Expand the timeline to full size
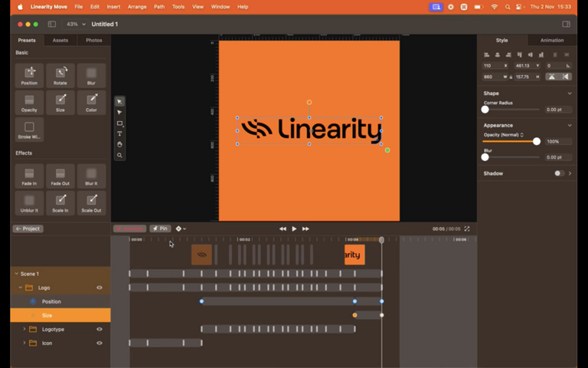The image size is (588, 368). [x=467, y=228]
